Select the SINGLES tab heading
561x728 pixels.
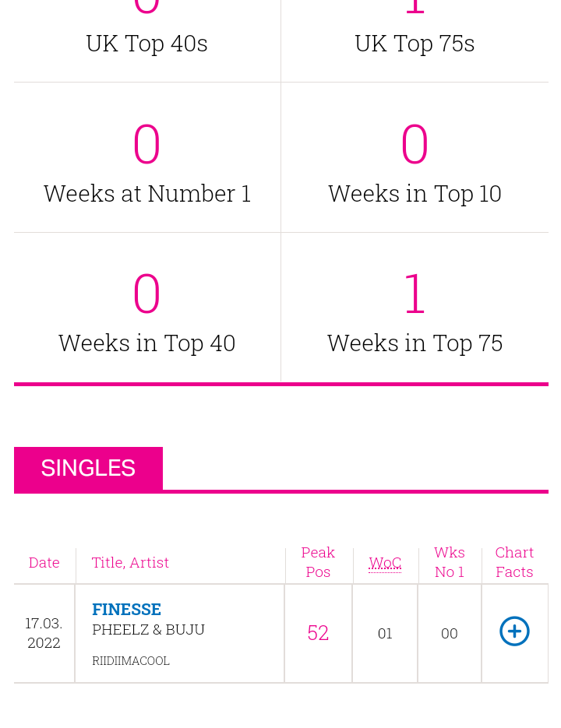point(88,468)
